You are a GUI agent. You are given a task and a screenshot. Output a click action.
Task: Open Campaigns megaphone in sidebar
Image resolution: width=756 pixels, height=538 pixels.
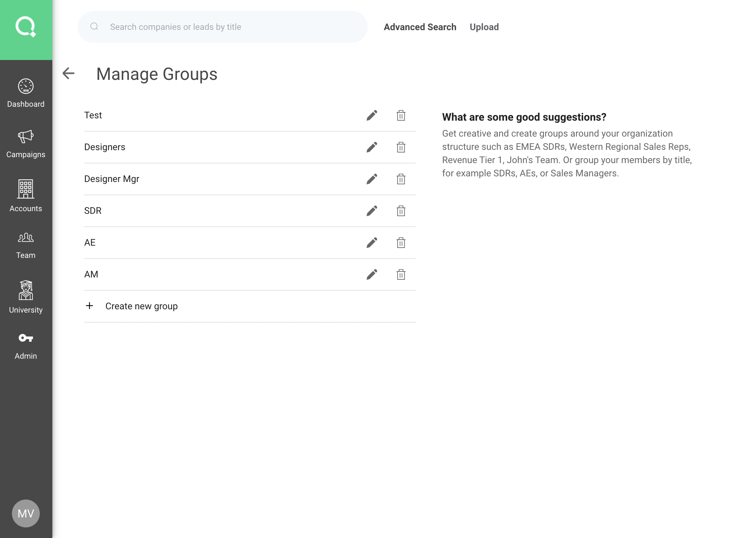[26, 144]
